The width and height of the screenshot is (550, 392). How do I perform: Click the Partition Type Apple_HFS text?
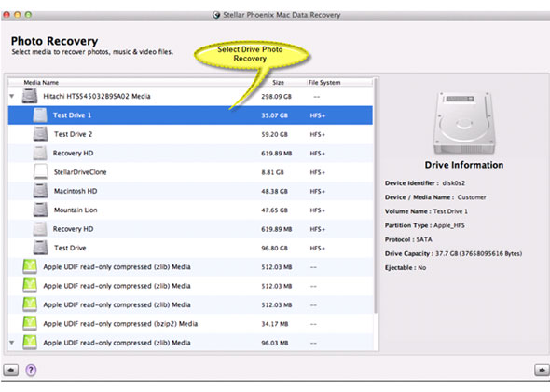point(424,225)
